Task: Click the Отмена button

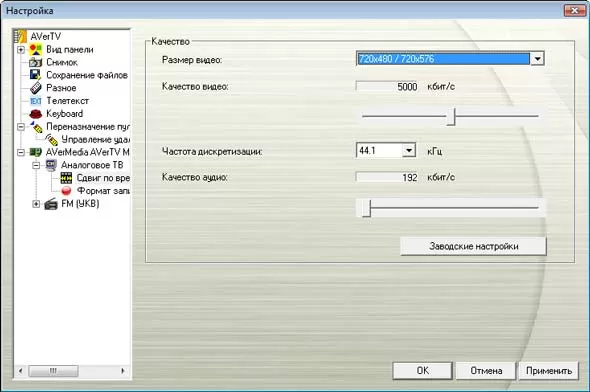Action: [486, 371]
